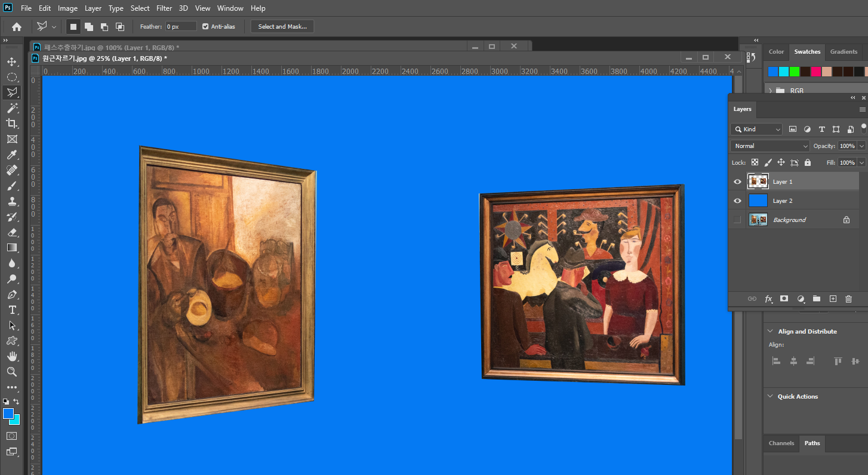The width and height of the screenshot is (868, 475).
Task: Open the layer style fx menu
Action: pyautogui.click(x=769, y=299)
